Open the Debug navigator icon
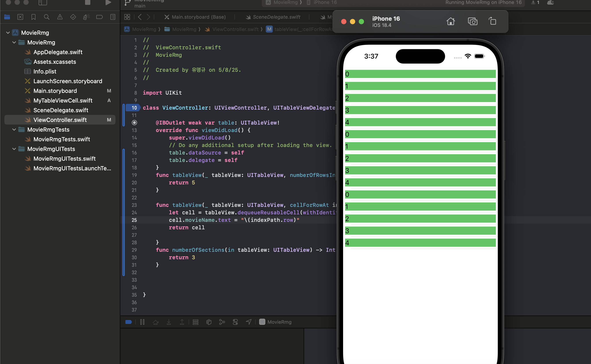The height and width of the screenshot is (364, 591). pos(86,17)
